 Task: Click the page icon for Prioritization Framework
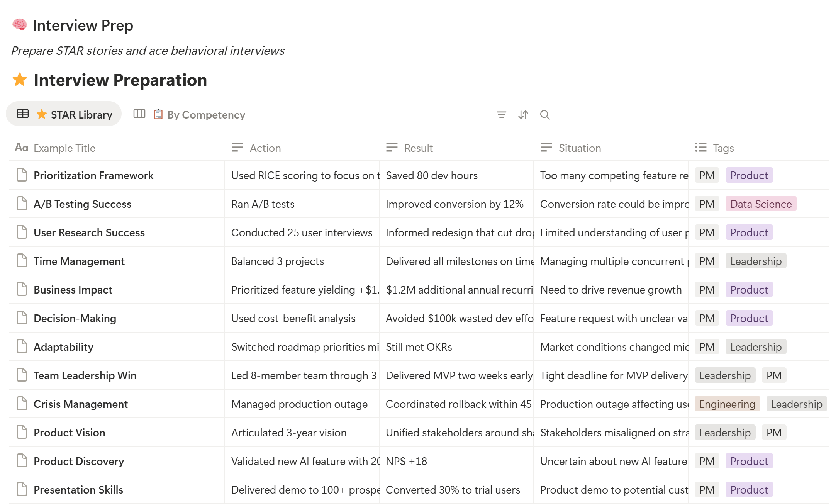22,175
